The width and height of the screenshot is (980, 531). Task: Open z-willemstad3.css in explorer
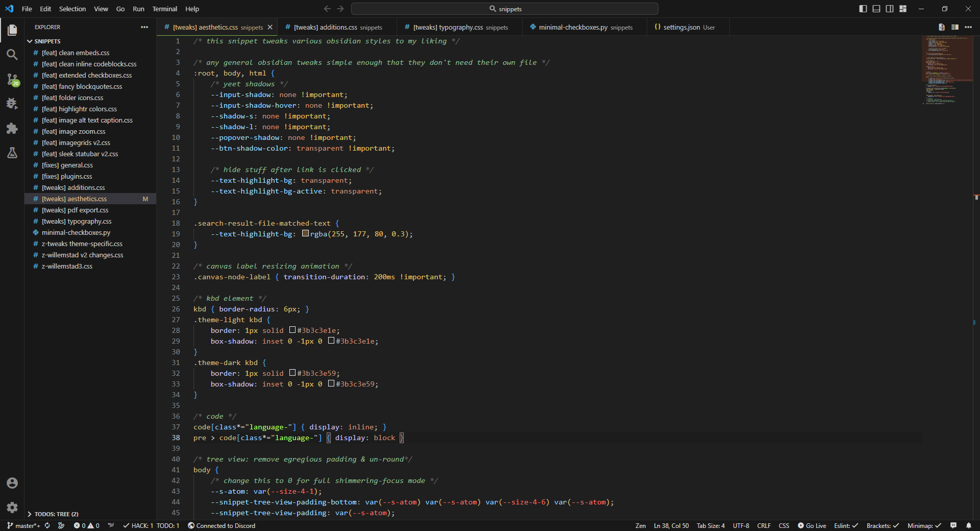90,266
